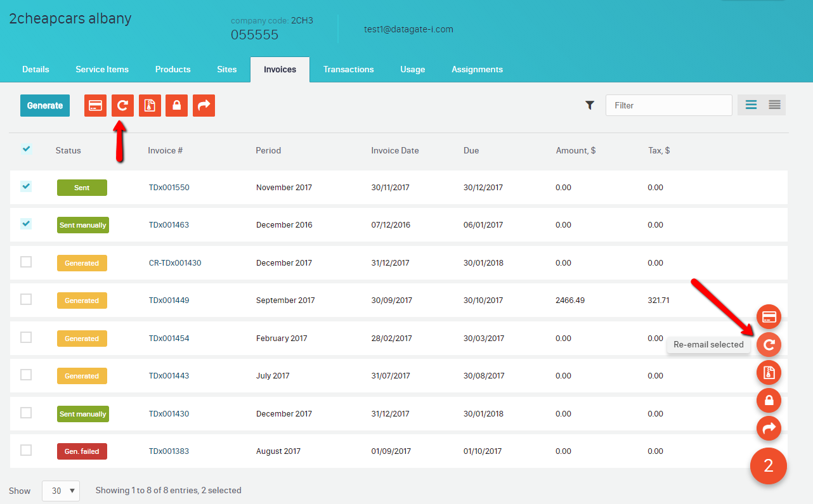
Task: Open the Show entries count dropdown
Action: (x=61, y=491)
